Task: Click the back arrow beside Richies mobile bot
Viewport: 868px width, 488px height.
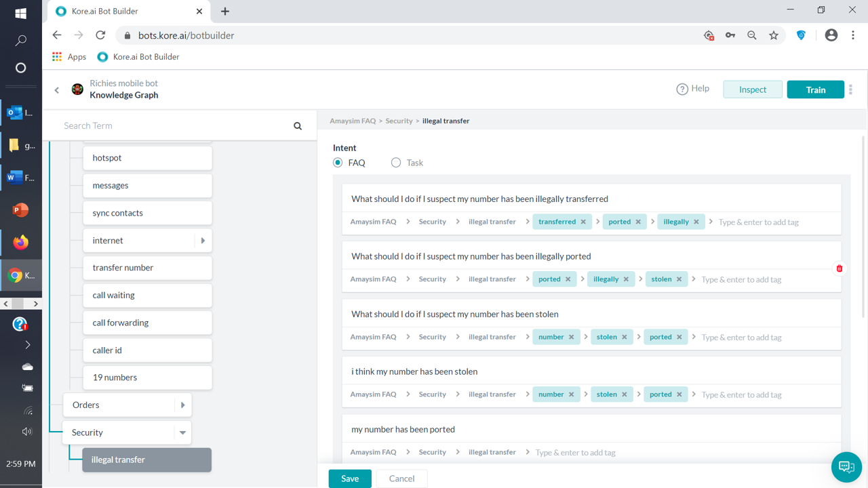Action: 57,89
